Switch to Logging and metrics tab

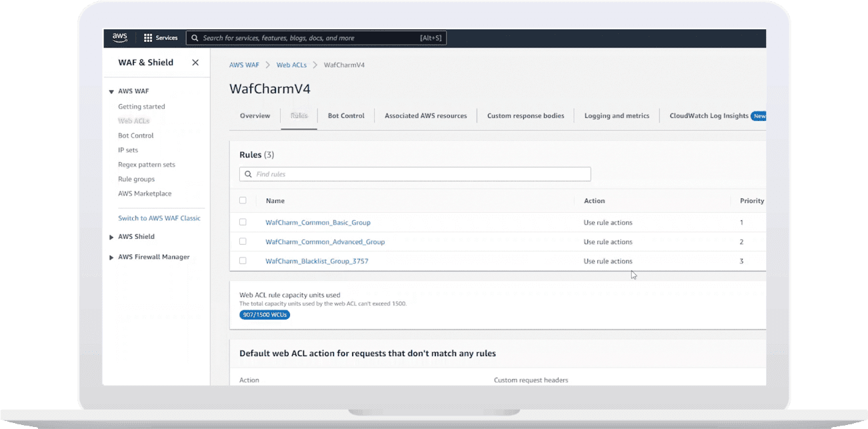(x=617, y=116)
